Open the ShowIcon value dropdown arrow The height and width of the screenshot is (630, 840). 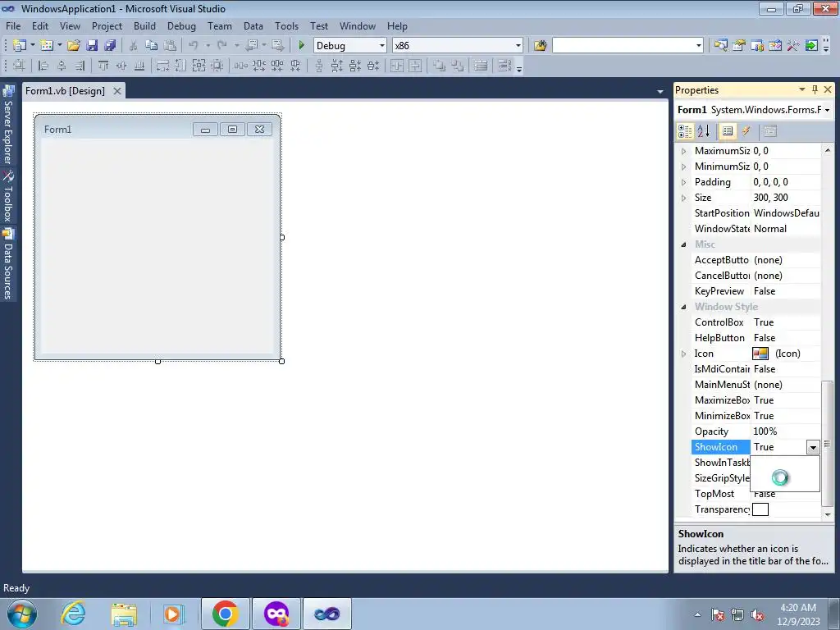coord(813,447)
